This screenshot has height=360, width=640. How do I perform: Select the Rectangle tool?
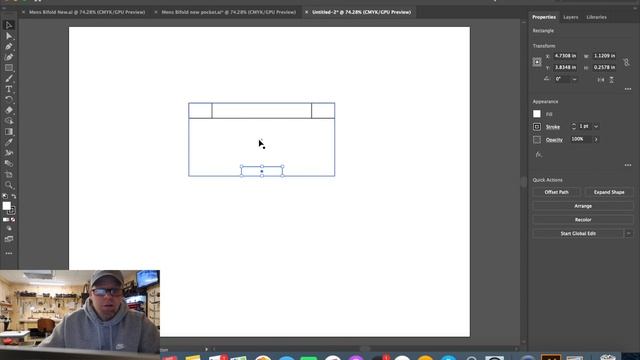[x=9, y=68]
